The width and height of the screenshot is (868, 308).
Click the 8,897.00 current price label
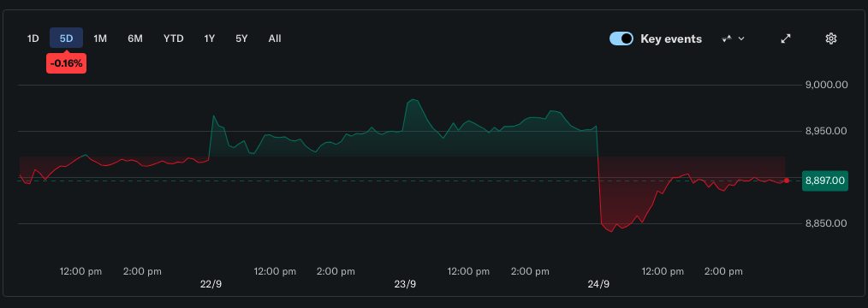click(825, 181)
